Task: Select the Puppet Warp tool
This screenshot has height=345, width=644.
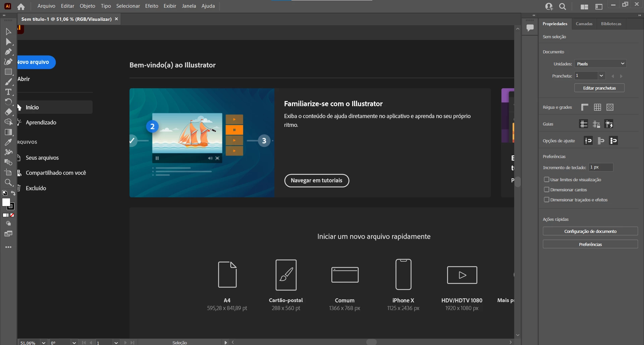Action: 8,152
